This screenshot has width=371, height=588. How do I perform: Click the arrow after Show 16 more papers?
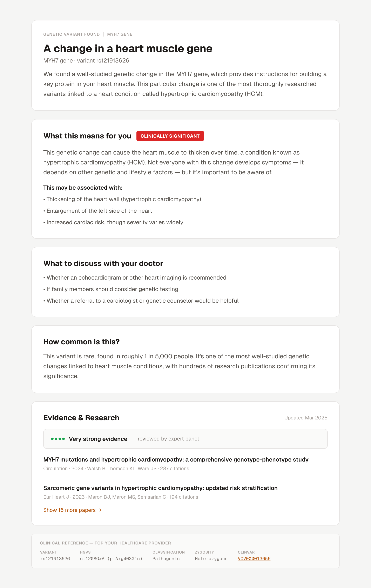pos(100,510)
